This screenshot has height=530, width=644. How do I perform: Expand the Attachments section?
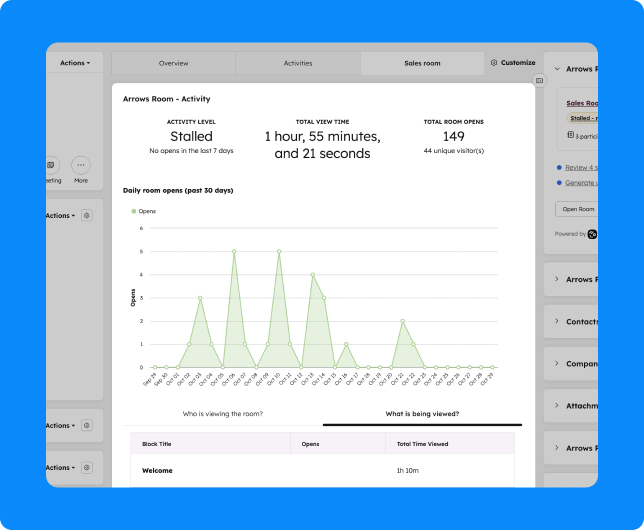click(x=557, y=406)
